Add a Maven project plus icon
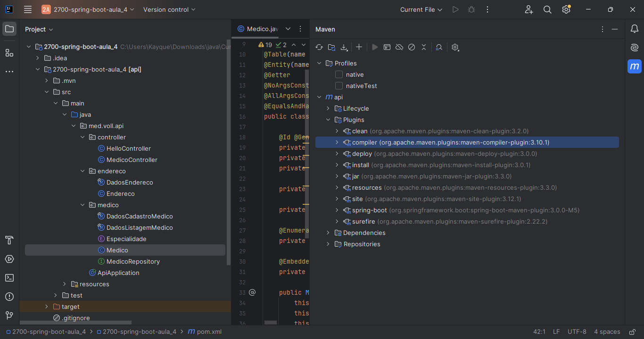This screenshot has height=339, width=644. click(x=359, y=47)
